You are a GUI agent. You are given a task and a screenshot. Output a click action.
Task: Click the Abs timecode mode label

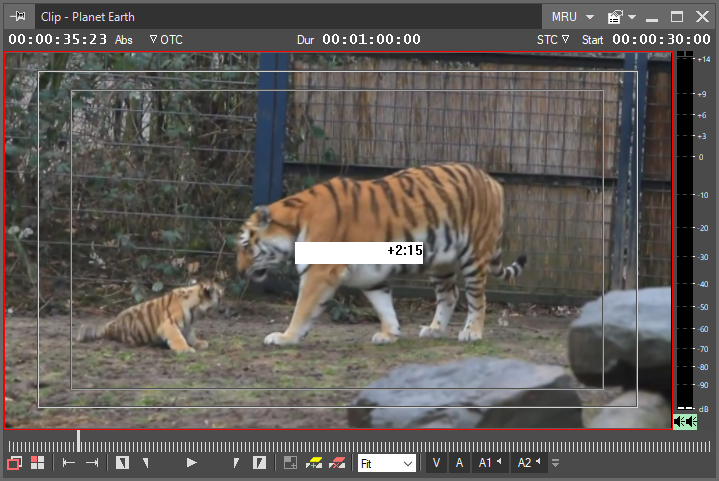(x=124, y=40)
